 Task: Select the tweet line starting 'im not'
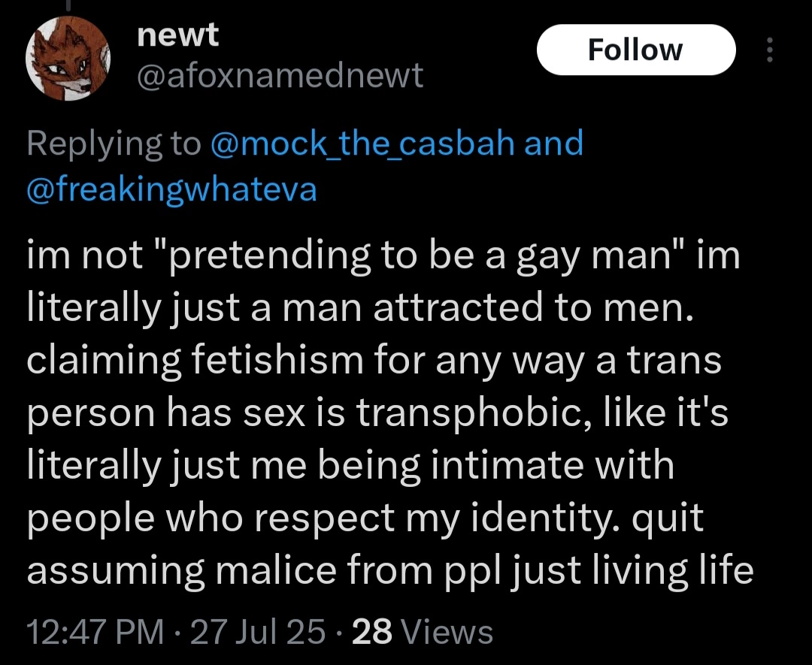[x=383, y=256]
